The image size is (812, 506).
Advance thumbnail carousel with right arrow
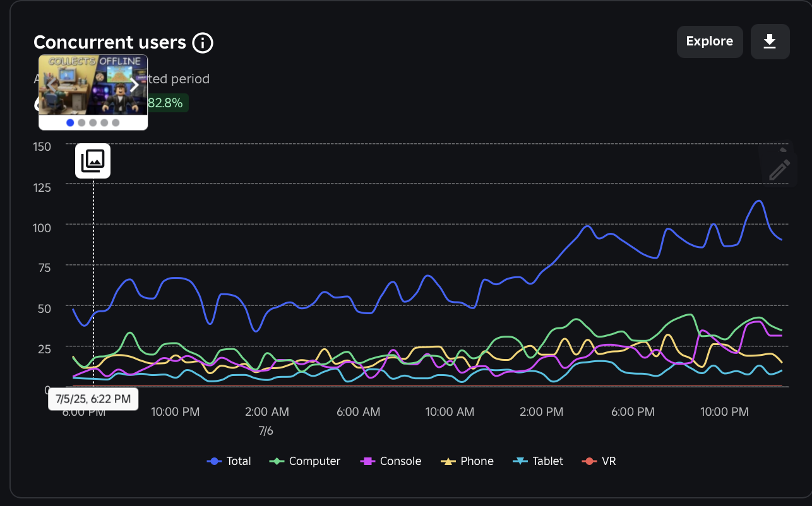pos(134,86)
